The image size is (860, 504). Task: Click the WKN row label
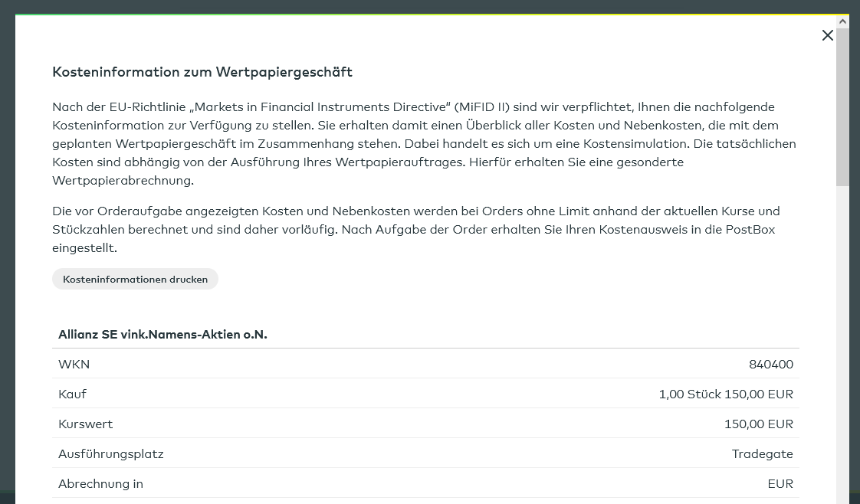click(x=74, y=365)
